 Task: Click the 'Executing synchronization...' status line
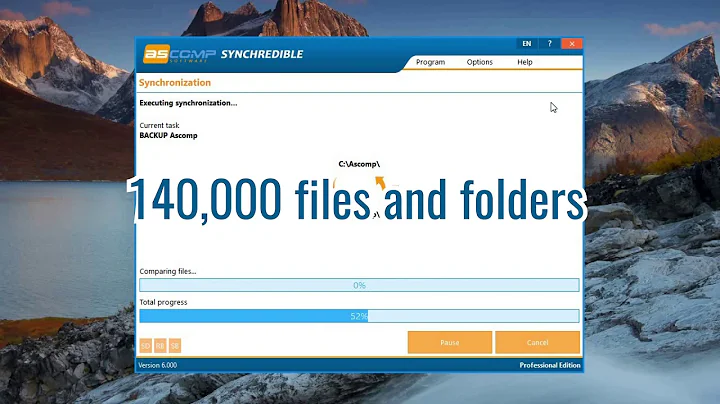[188, 103]
